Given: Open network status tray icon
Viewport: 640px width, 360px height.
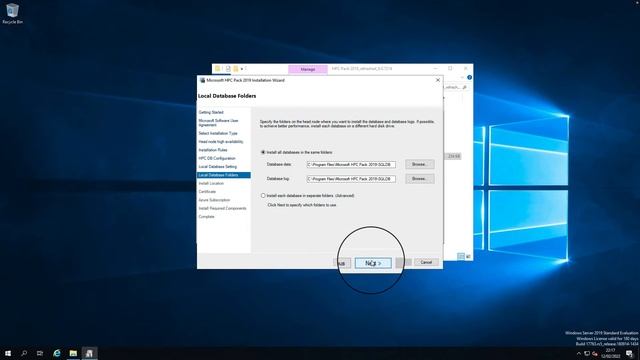Looking at the screenshot, I should tap(587, 353).
